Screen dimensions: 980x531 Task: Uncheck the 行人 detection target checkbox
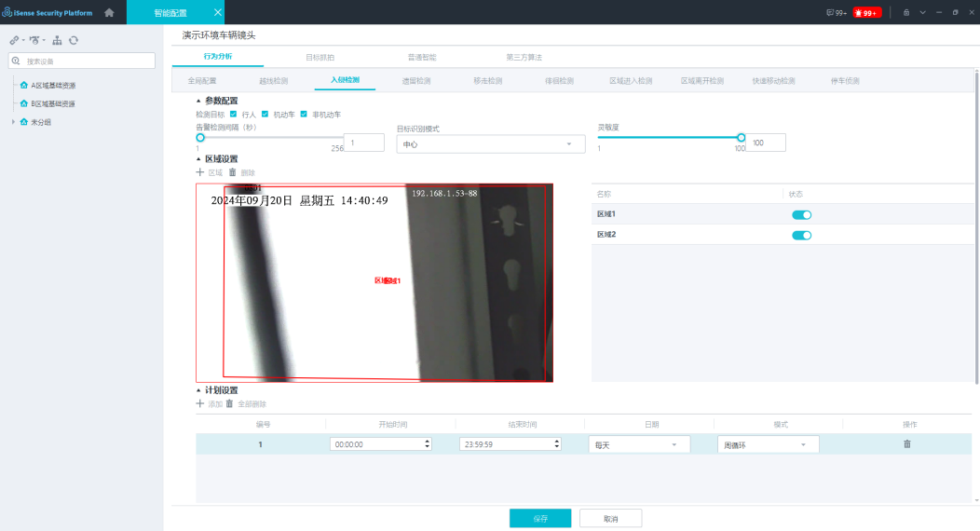(233, 114)
